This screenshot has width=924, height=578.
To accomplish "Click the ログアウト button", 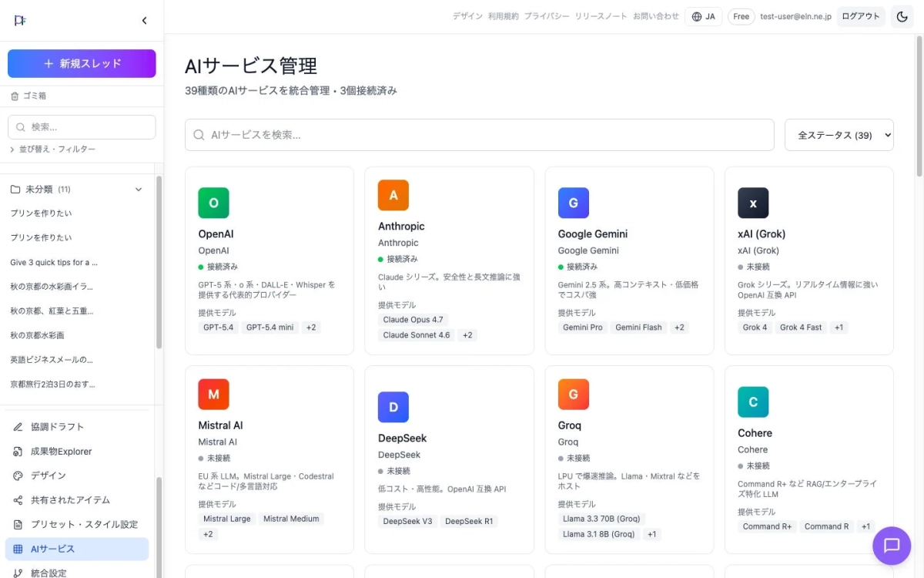I will click(861, 16).
